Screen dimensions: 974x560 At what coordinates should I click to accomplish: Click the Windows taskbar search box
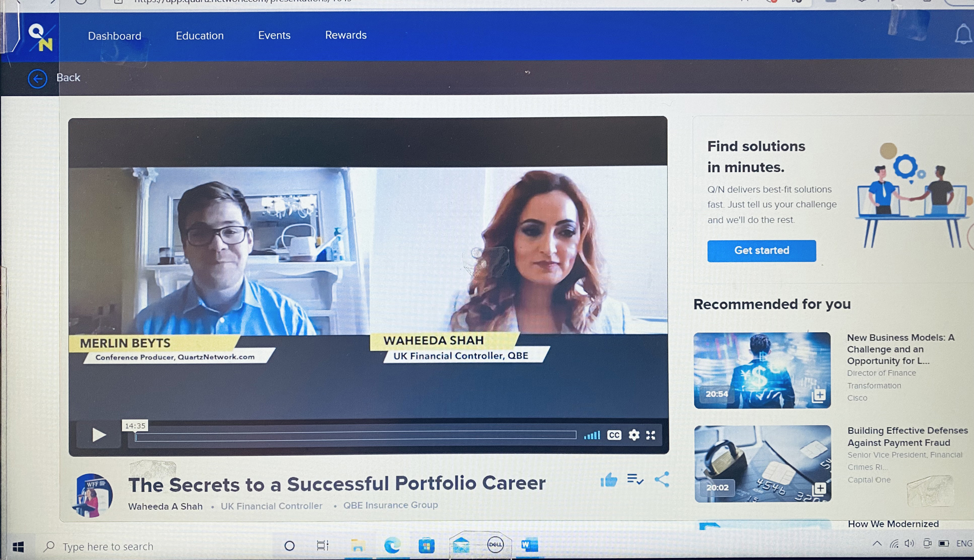click(x=108, y=546)
